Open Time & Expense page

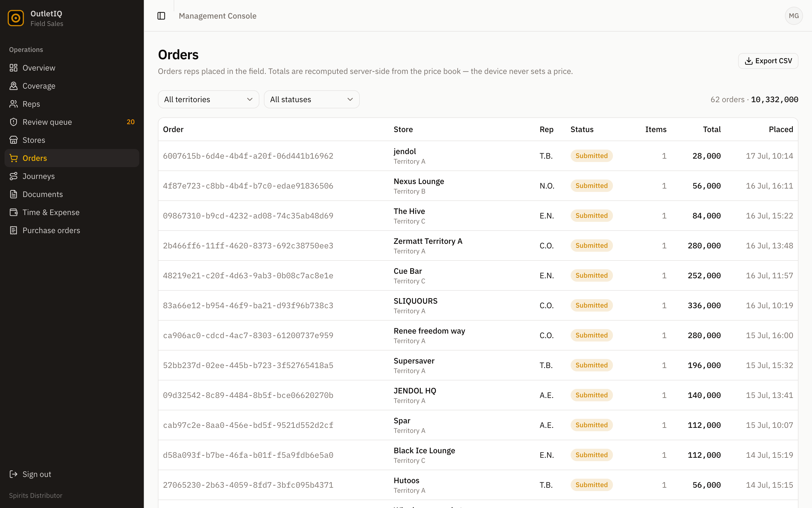pos(72,212)
